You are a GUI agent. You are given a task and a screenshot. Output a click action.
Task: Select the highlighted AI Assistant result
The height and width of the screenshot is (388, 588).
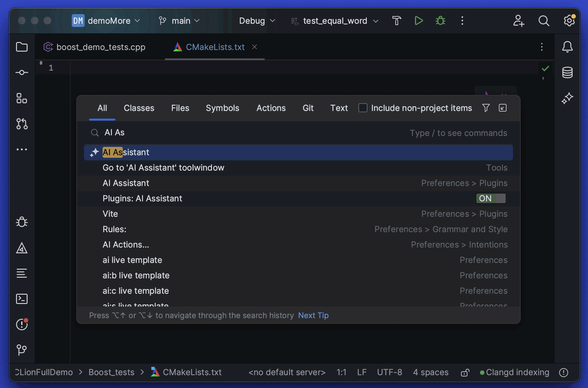[x=298, y=152]
